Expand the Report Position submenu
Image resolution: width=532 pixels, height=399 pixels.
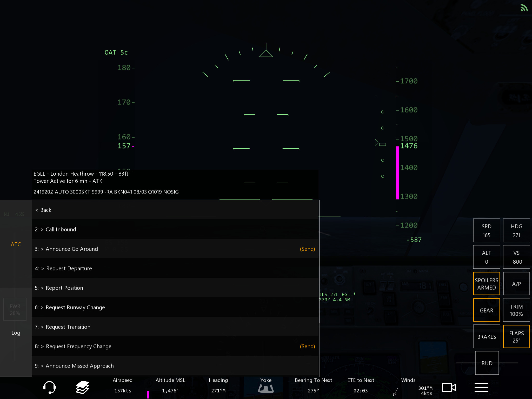(64, 288)
